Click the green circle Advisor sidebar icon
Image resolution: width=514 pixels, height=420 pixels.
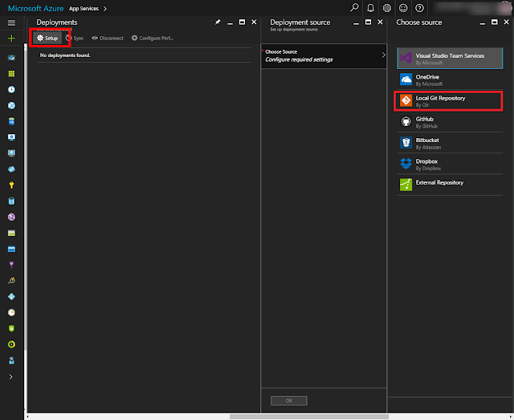coord(11,345)
